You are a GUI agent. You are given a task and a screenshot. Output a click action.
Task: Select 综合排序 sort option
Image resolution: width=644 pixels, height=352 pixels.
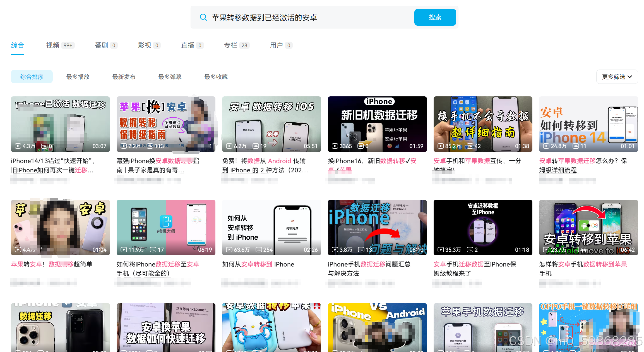click(32, 77)
